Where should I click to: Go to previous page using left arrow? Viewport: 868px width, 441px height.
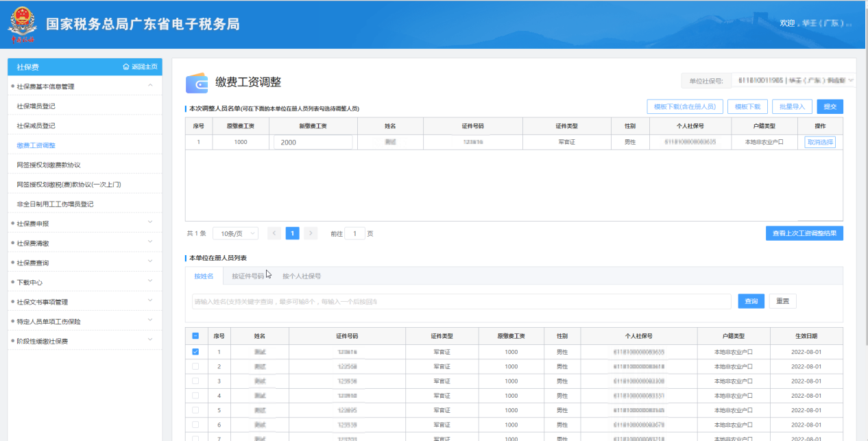[274, 233]
